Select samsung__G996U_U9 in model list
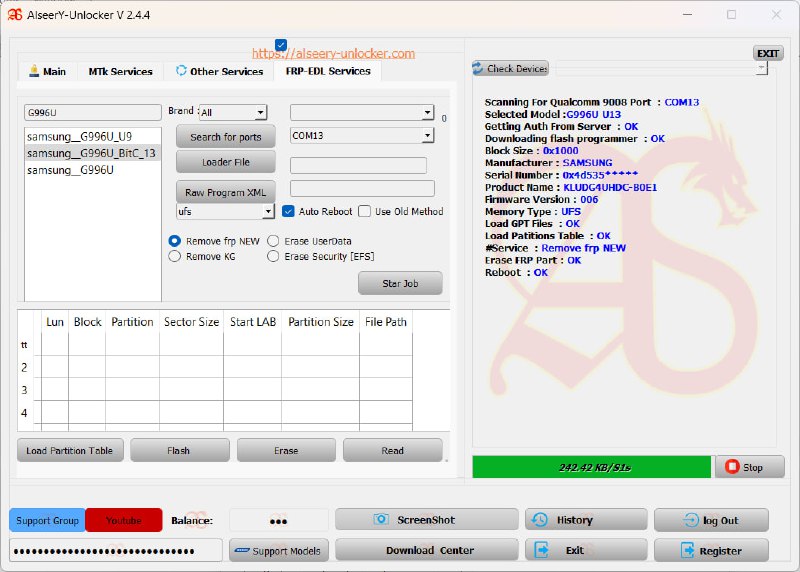The width and height of the screenshot is (800, 572). pyautogui.click(x=92, y=136)
